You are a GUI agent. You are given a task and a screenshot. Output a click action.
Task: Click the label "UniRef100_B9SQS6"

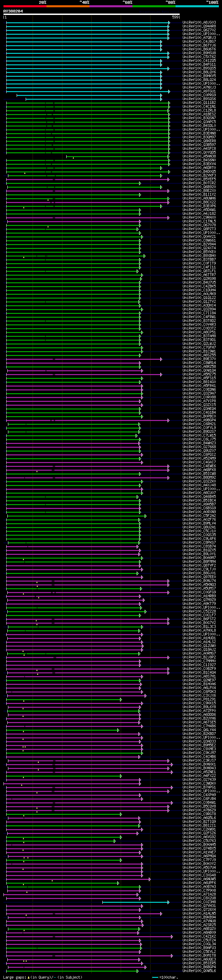point(199,99)
